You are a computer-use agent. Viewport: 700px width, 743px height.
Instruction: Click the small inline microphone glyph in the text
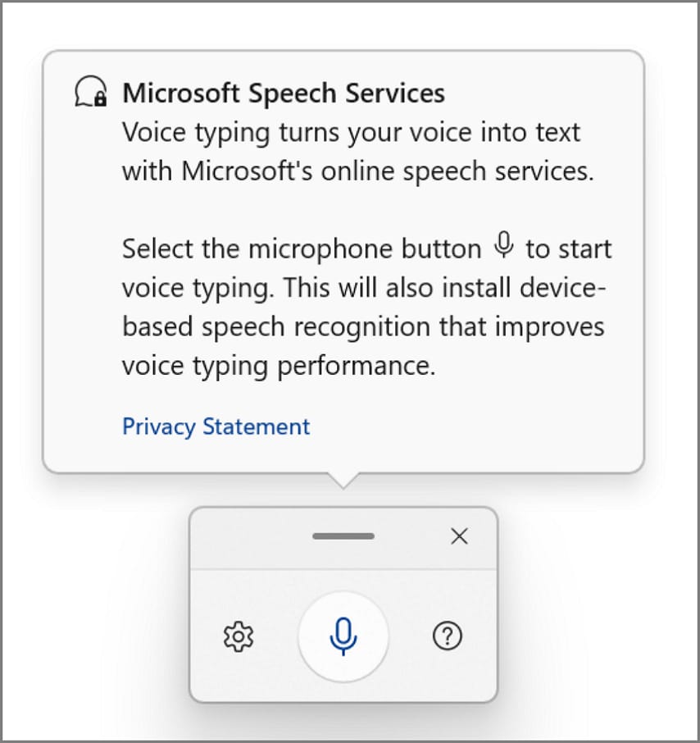(504, 245)
